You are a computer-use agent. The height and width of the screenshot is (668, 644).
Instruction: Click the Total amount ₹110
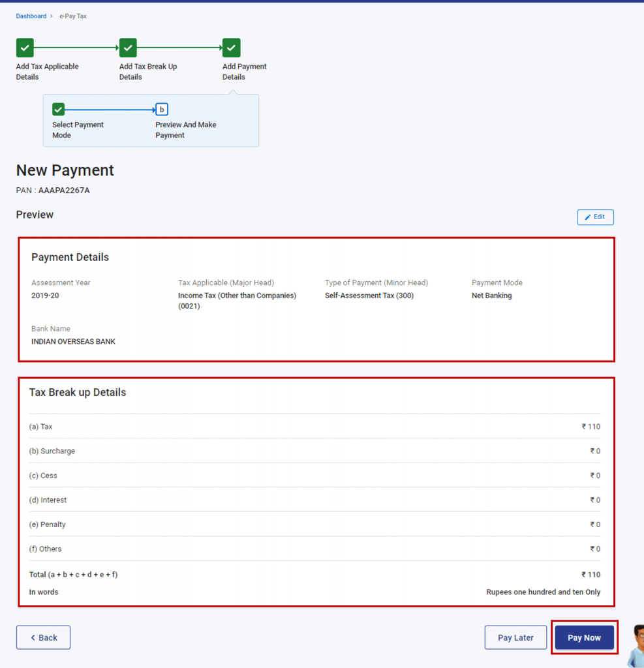pos(590,574)
